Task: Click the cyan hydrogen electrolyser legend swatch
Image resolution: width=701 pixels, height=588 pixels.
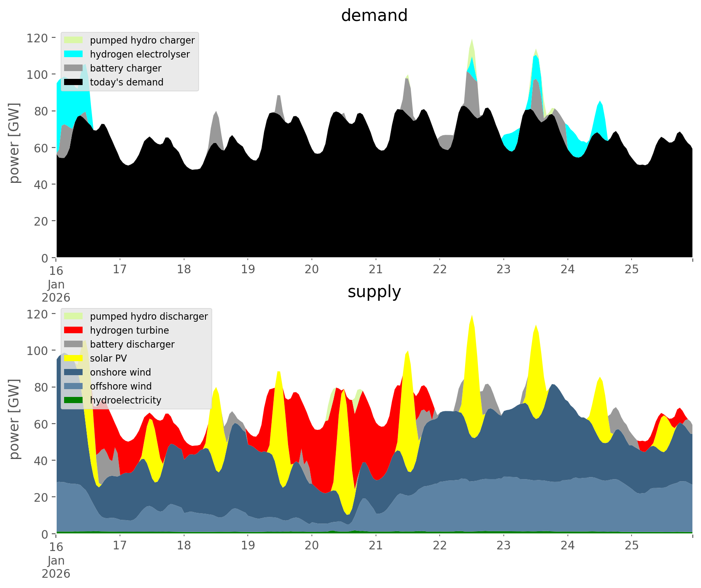Action: [74, 54]
